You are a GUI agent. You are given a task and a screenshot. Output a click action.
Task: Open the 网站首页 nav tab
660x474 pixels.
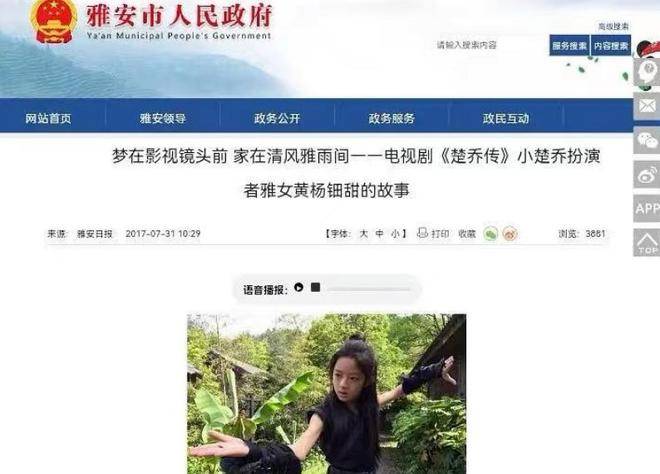48,119
